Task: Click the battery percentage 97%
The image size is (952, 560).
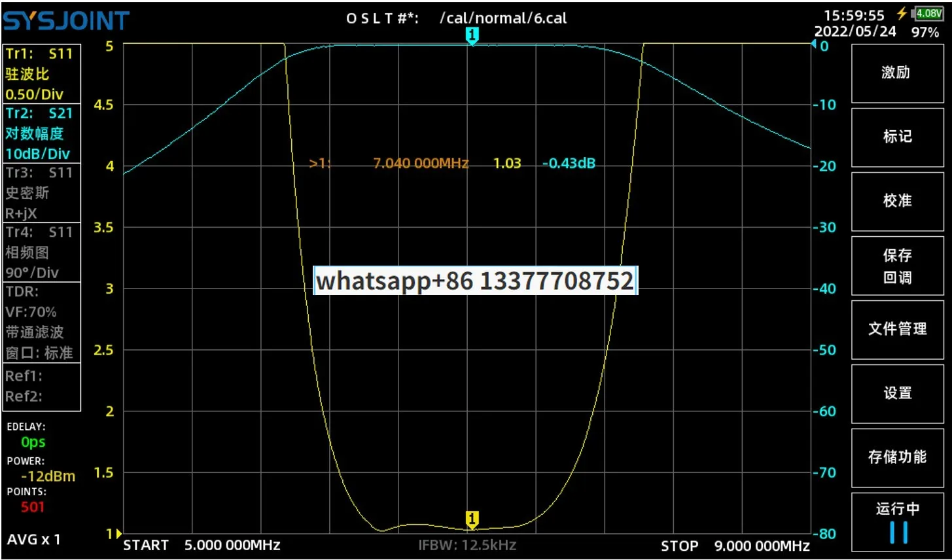Action: pyautogui.click(x=925, y=33)
